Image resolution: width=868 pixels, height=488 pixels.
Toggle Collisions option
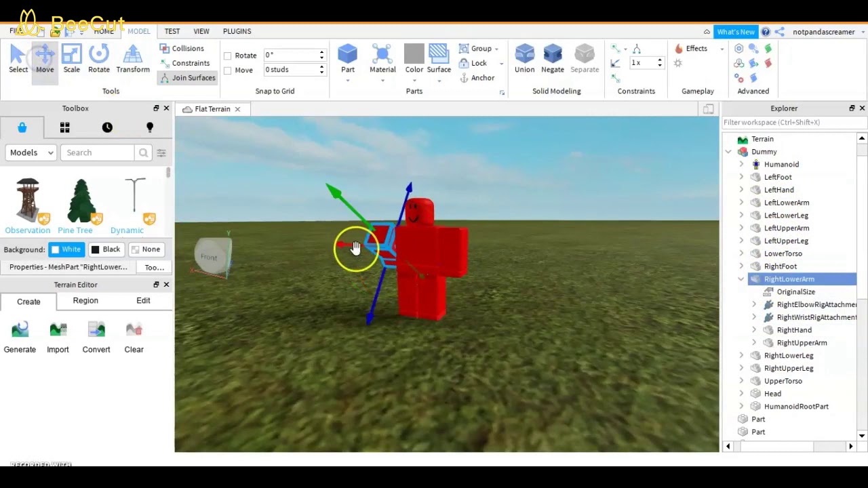(182, 48)
